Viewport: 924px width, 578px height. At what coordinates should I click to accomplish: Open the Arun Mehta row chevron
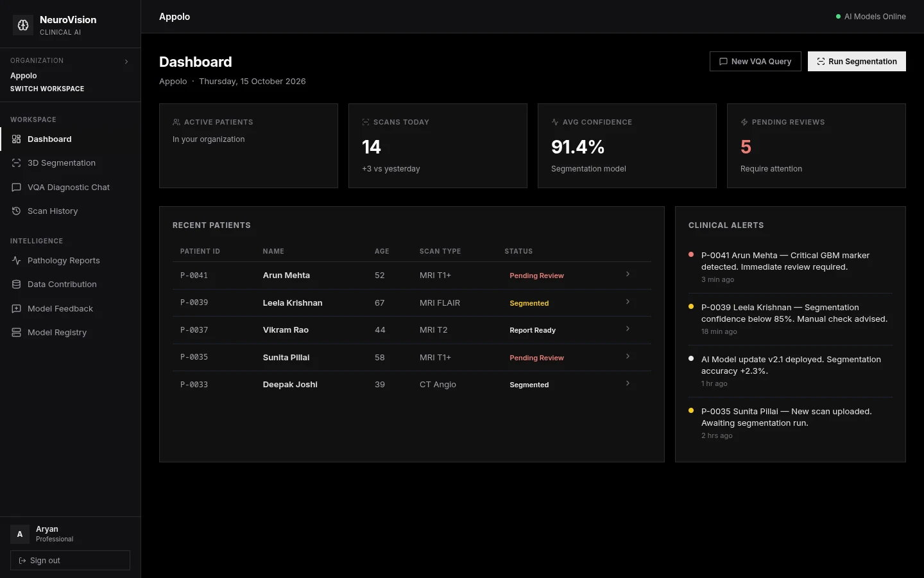(x=628, y=274)
